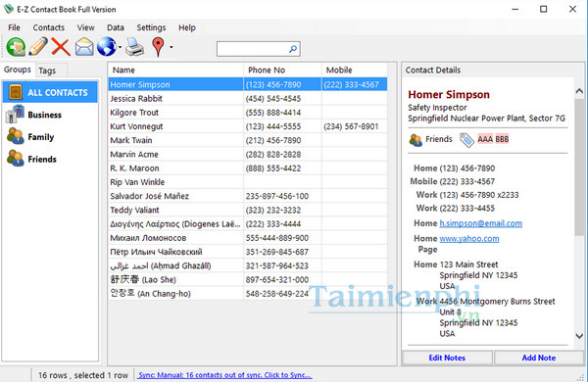Click the Contact Details vertical scrollbar thumb
588x382 pixels.
click(579, 167)
